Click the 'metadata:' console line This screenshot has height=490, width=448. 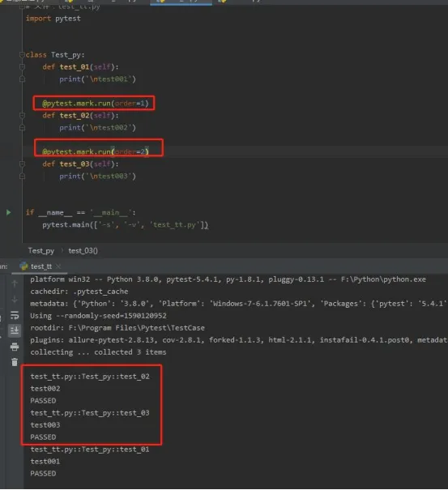click(238, 304)
